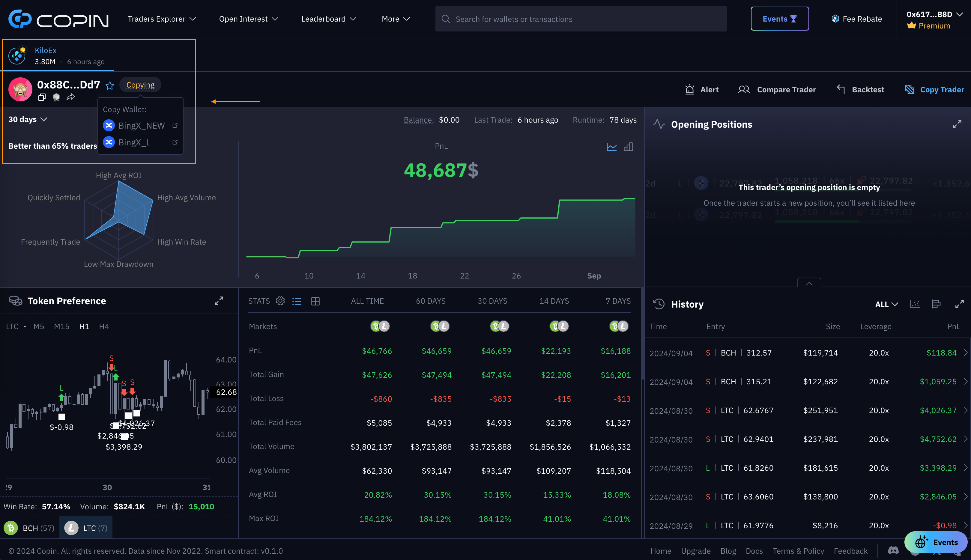Select the H4 timeframe tab
The width and height of the screenshot is (971, 560).
(104, 326)
